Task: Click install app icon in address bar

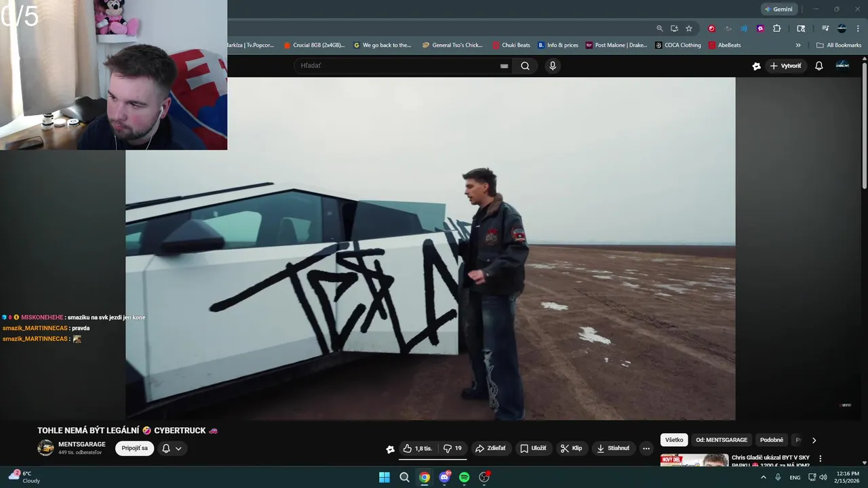Action: point(674,28)
